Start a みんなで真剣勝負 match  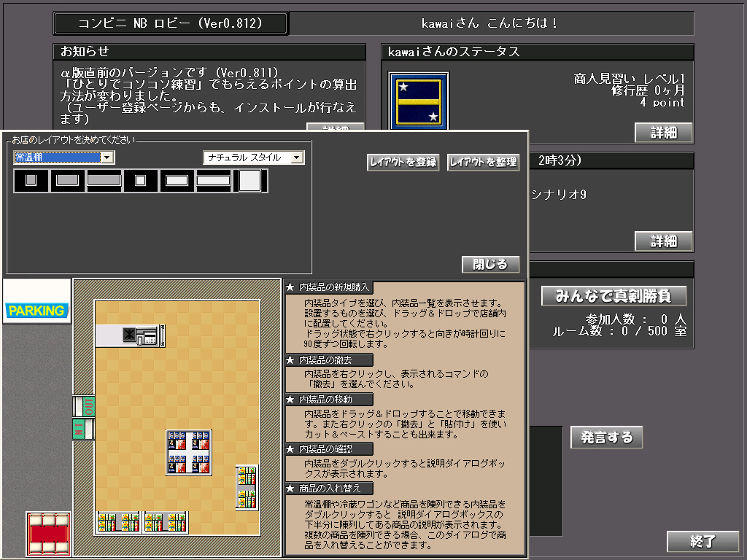click(614, 296)
